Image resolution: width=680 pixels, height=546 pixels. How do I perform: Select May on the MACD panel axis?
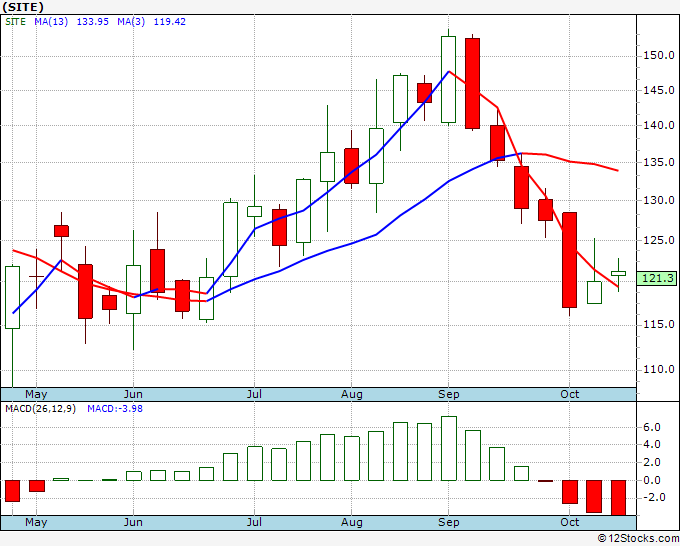click(36, 522)
